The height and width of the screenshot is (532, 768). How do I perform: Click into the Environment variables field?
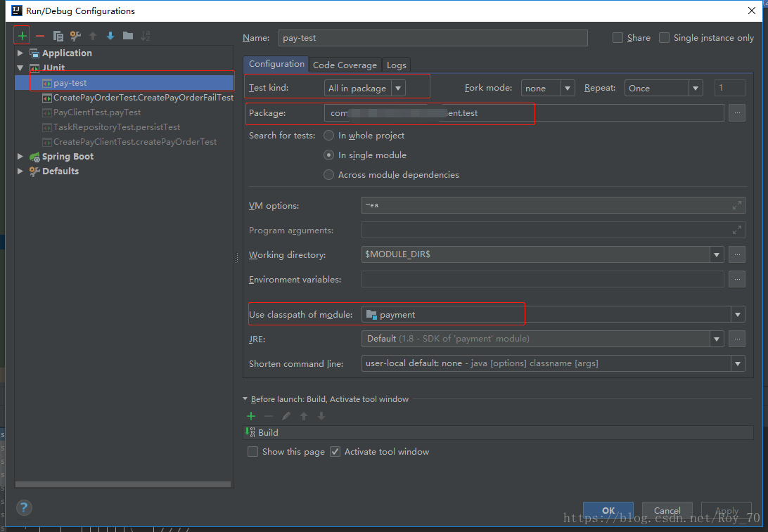pyautogui.click(x=543, y=279)
